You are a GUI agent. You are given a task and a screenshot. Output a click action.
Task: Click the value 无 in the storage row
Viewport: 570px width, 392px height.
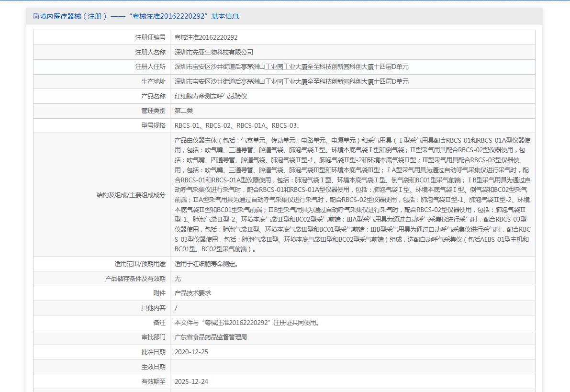(x=178, y=279)
